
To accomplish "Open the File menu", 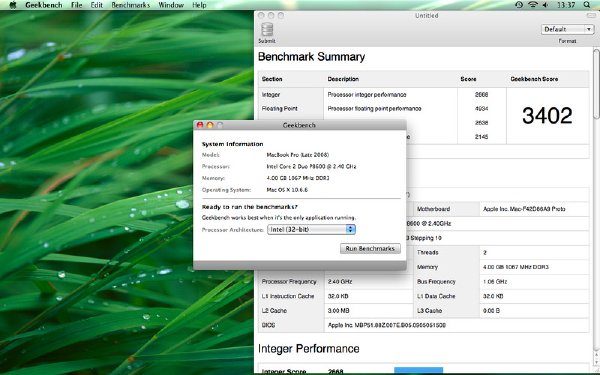I will click(77, 5).
